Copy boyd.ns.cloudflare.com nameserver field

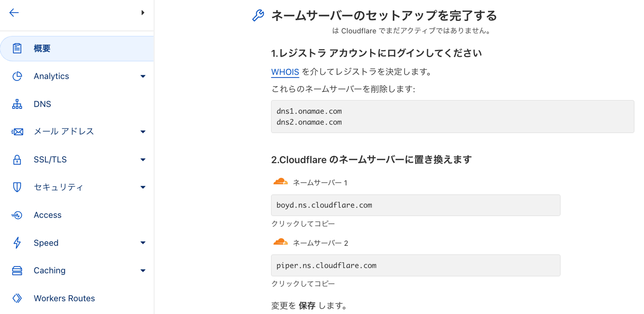click(x=416, y=205)
